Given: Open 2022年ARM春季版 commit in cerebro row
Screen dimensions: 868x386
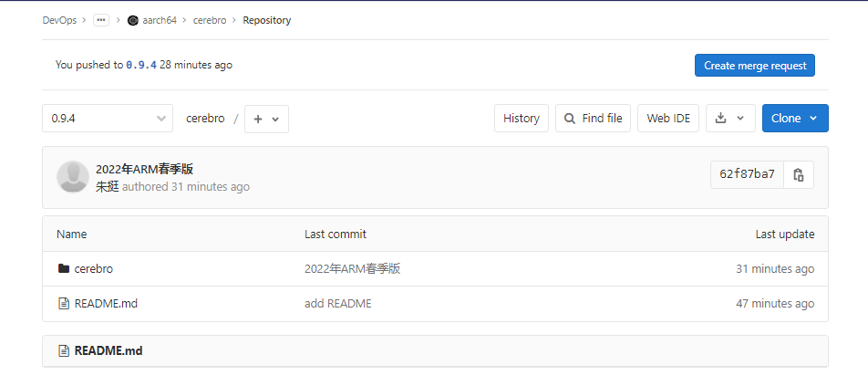Looking at the screenshot, I should click(x=353, y=269).
